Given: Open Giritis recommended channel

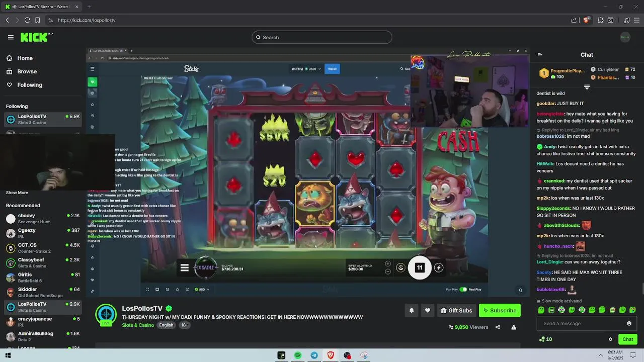Looking at the screenshot, I should (43, 278).
